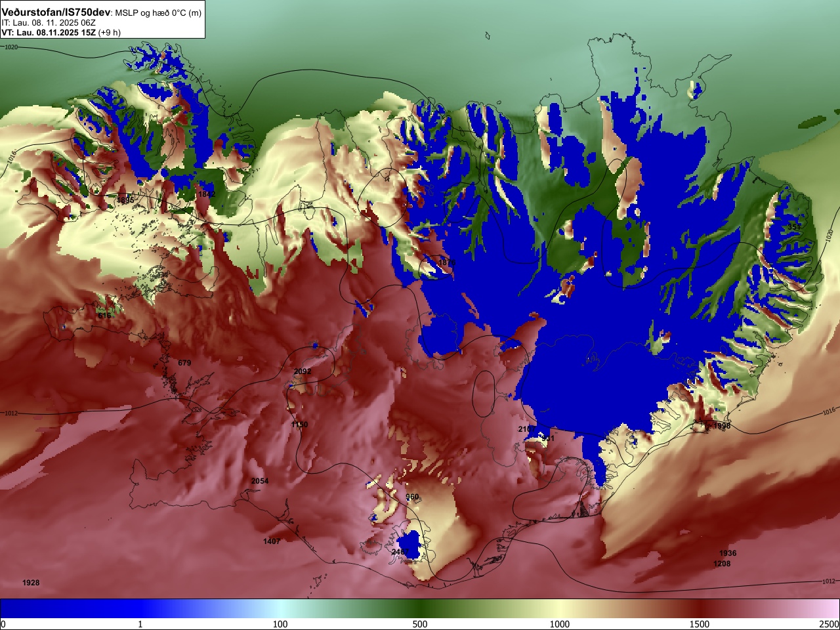
Task: Select the 'MSLP og hæð 0°C (m)' subtitle
Action: [159, 13]
